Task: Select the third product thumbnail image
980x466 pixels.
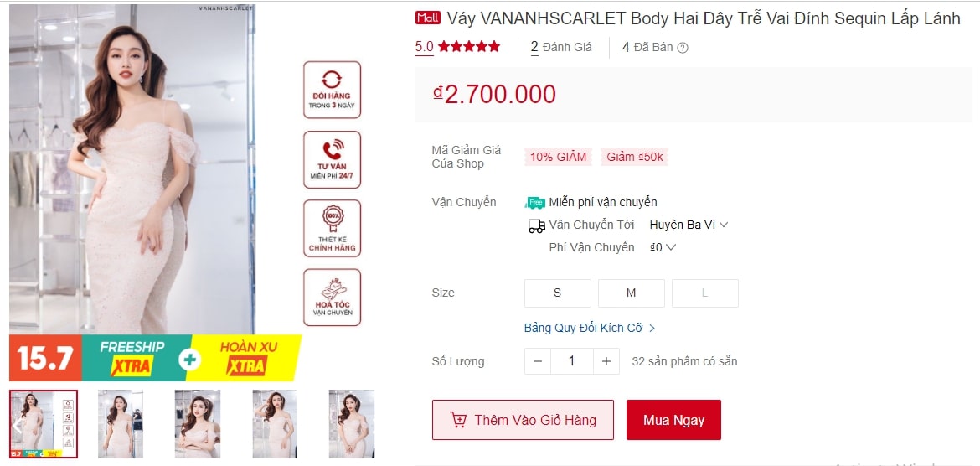Action: point(198,424)
